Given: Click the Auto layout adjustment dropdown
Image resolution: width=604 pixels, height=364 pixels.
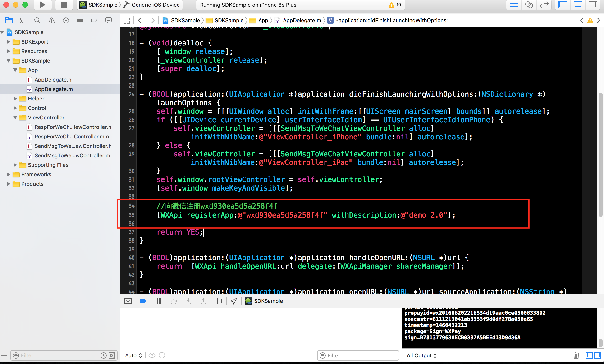Looking at the screenshot, I should 134,355.
